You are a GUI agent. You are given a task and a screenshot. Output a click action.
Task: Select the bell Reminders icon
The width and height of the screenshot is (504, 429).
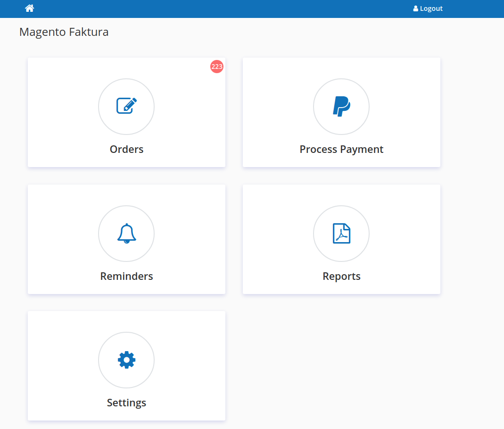[126, 233]
